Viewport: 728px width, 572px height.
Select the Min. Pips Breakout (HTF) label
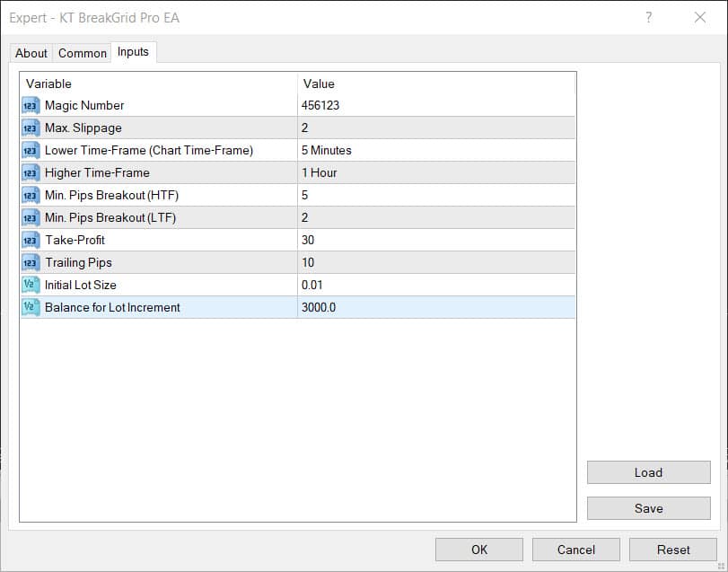[111, 195]
